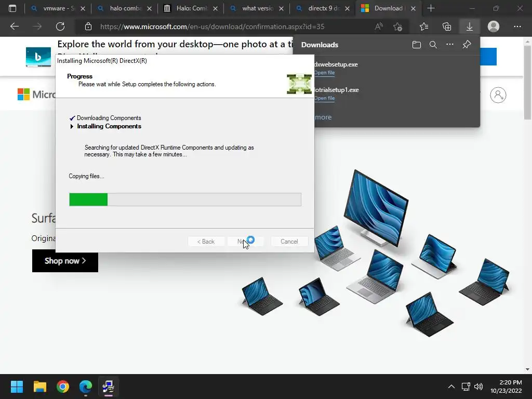Open more options in Downloads panel
The width and height of the screenshot is (532, 399).
pos(449,45)
